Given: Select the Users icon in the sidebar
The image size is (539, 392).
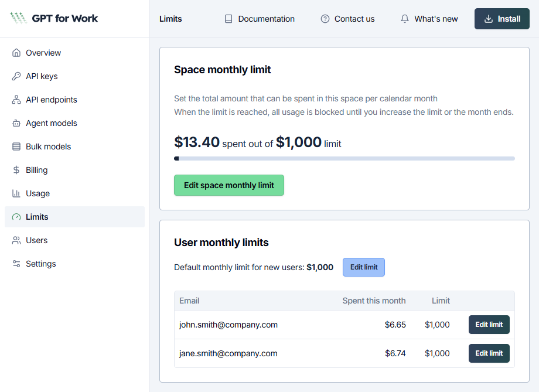Looking at the screenshot, I should (x=16, y=240).
